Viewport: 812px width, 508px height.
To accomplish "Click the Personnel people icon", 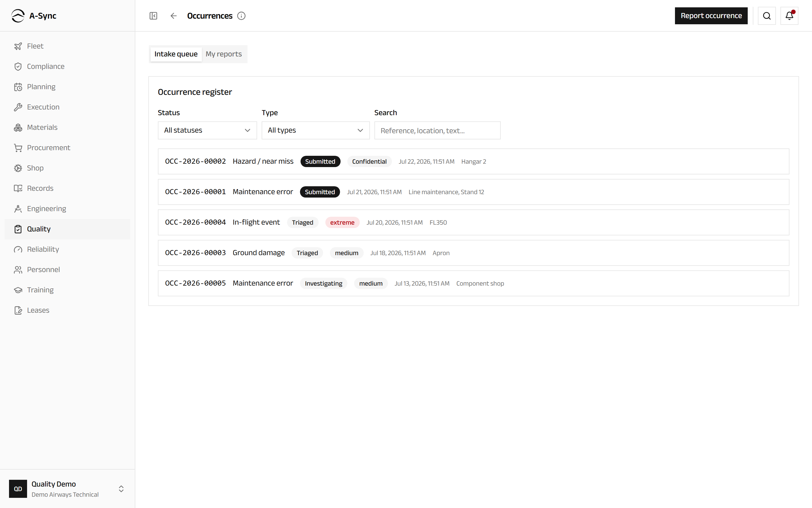I will 18,270.
